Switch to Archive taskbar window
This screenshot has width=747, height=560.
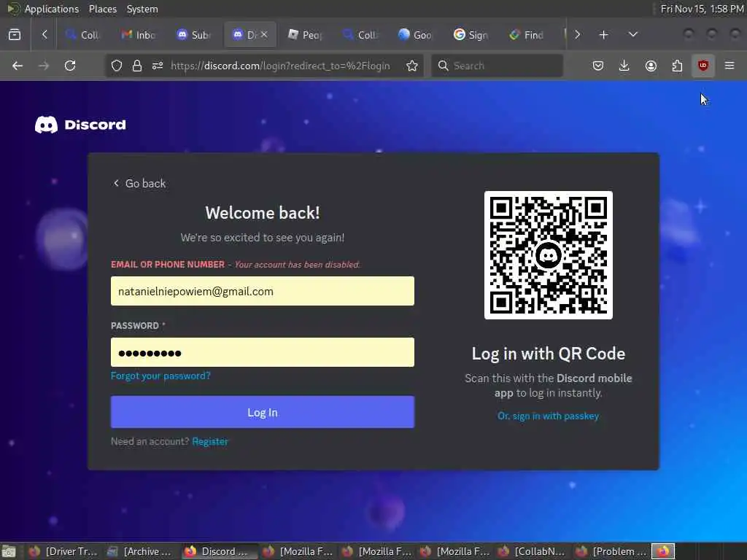(141, 551)
